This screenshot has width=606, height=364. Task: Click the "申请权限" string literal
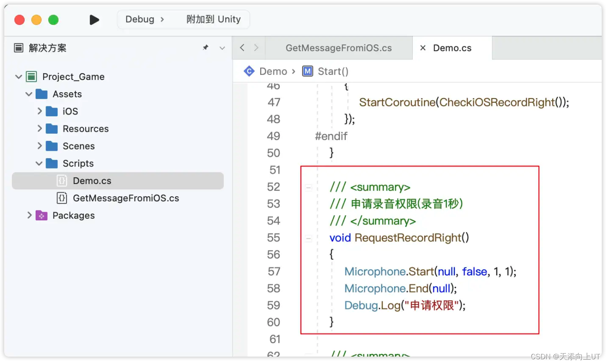click(432, 305)
